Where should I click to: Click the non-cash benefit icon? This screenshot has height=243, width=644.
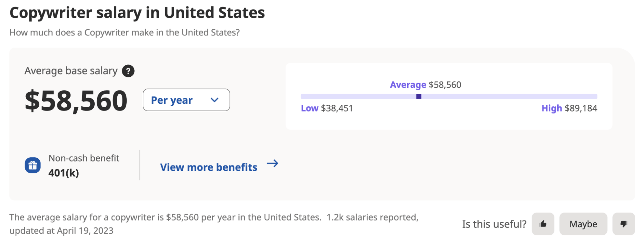33,165
